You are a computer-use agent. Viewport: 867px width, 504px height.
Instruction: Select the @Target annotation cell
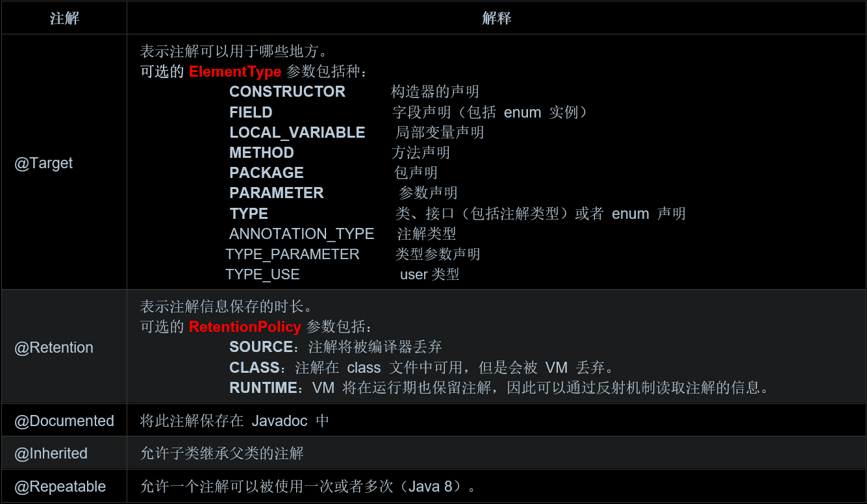(x=44, y=163)
